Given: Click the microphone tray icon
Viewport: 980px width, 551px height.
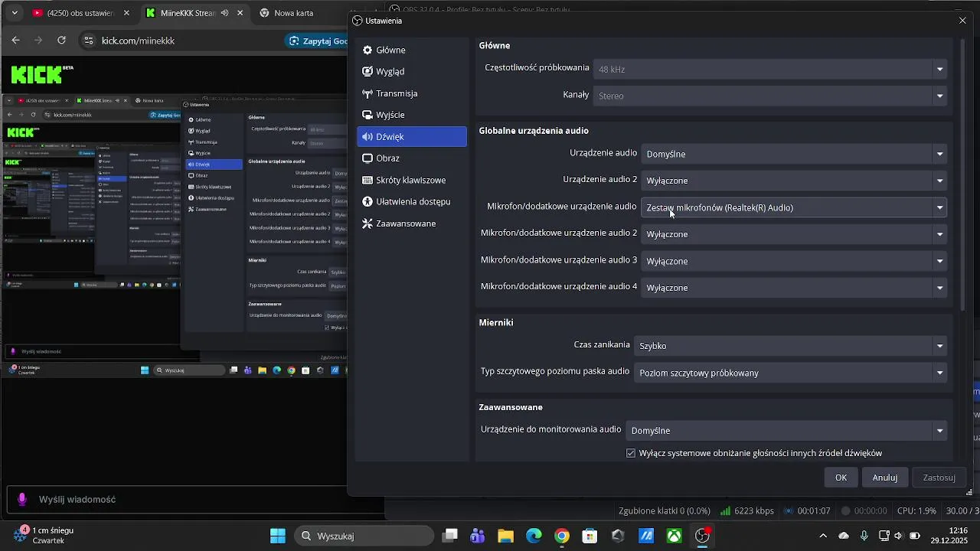Looking at the screenshot, I should tap(864, 536).
